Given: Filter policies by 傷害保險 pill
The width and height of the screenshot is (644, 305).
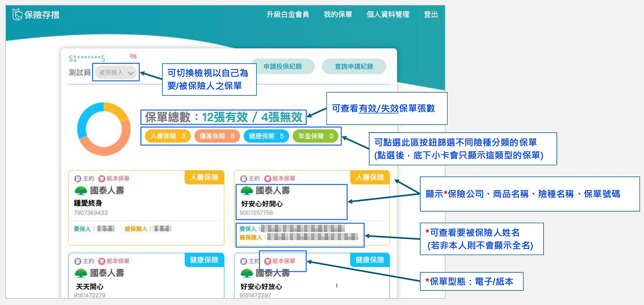Looking at the screenshot, I should click(217, 136).
